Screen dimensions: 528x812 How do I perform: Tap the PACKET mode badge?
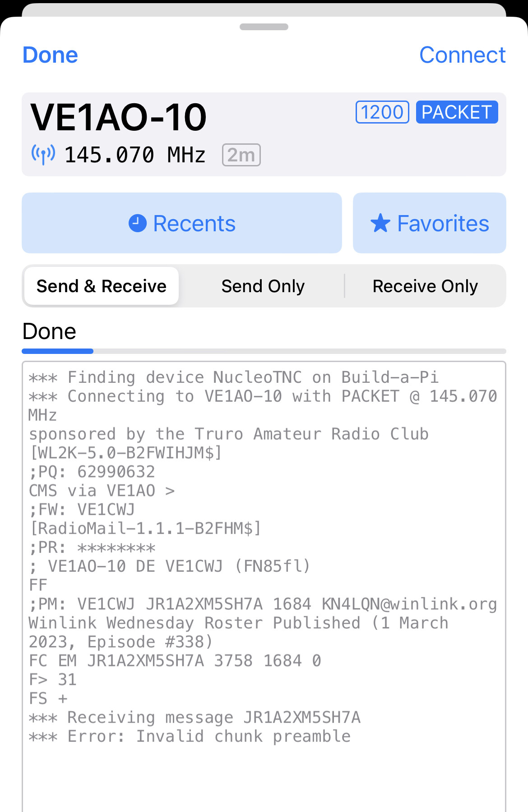click(x=457, y=112)
